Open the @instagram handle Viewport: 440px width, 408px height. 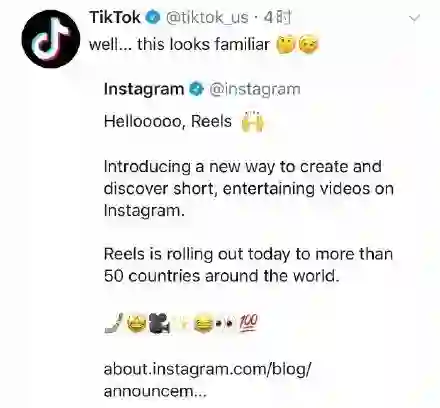255,89
